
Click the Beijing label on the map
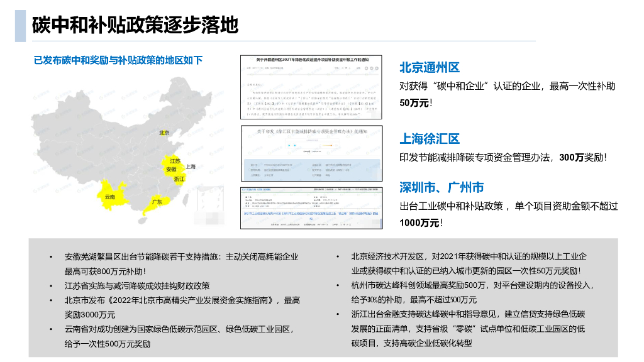(164, 133)
